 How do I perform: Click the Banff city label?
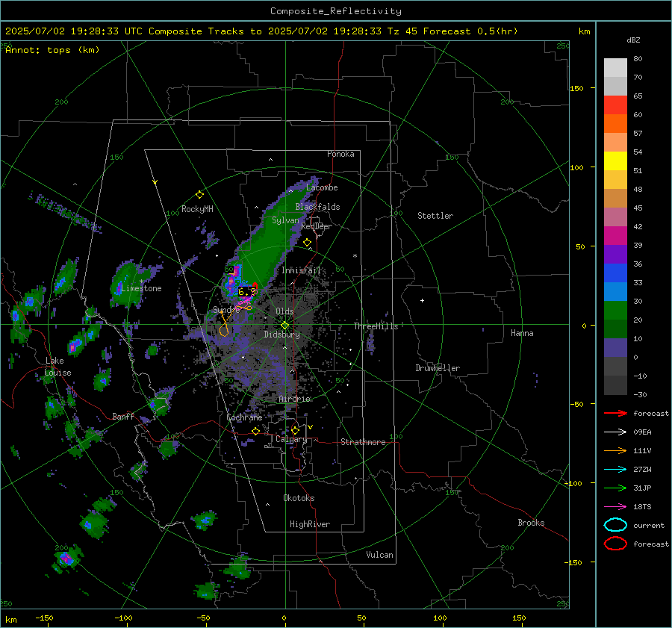[x=123, y=416]
